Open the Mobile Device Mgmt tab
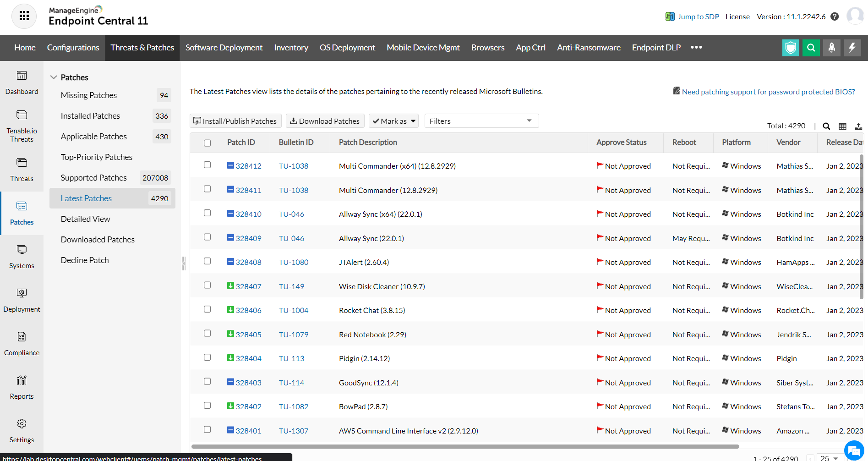This screenshot has height=461, width=868. (x=423, y=48)
